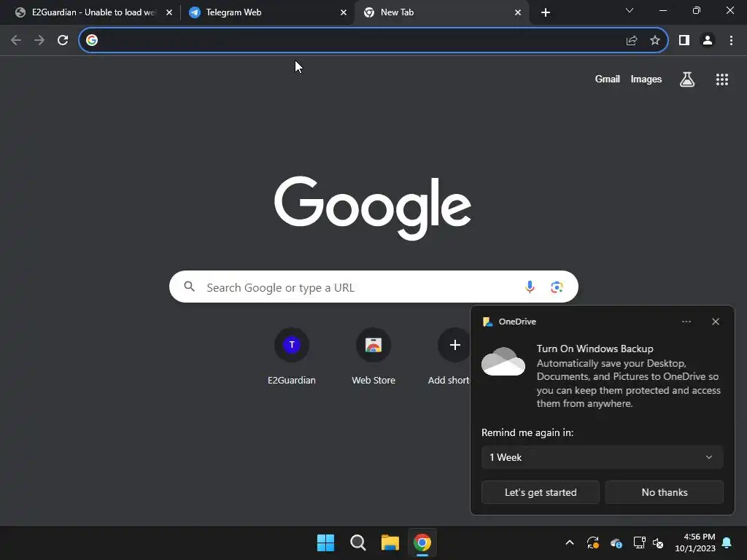Click No thanks button
This screenshot has width=747, height=560.
[665, 492]
